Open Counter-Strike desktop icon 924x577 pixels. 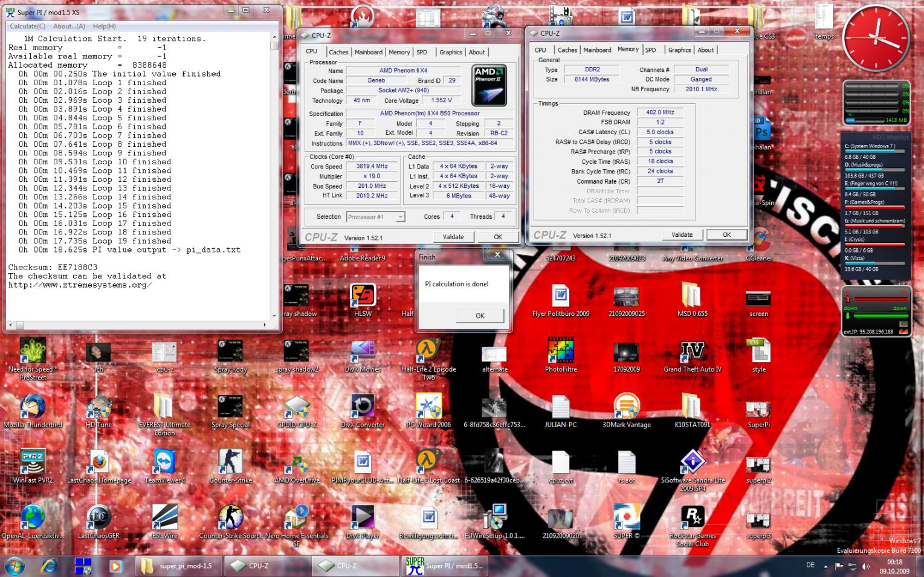tap(230, 465)
